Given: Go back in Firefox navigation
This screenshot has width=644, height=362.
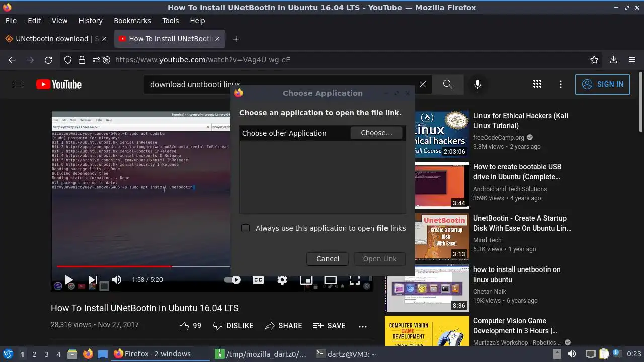Looking at the screenshot, I should (12, 60).
